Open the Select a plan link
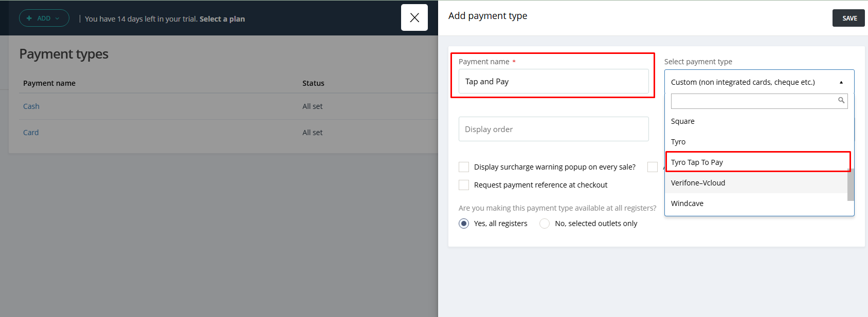The image size is (868, 317). click(222, 19)
